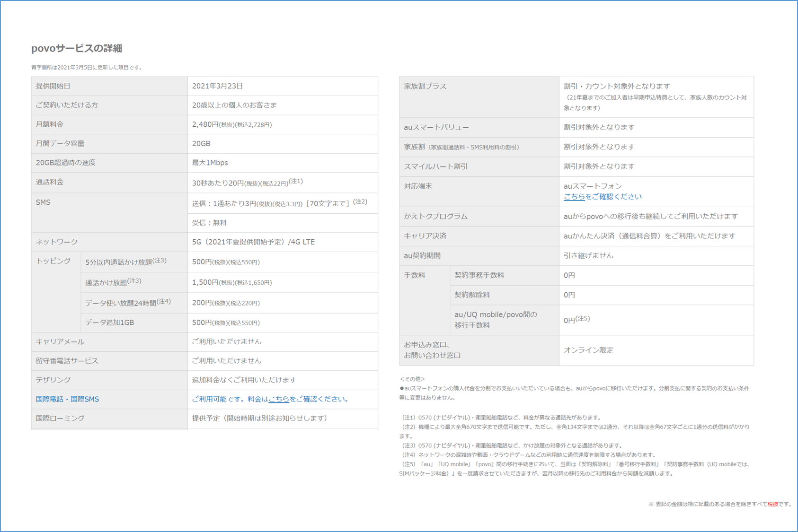
Task: Click the SMS row label
Action: coord(43,202)
